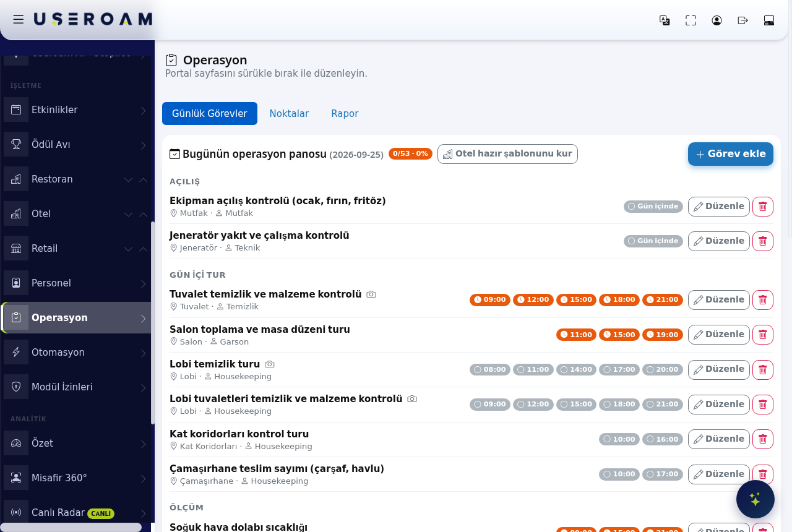Viewport: 792px width, 532px height.
Task: Expand Modül İzinleri sidebar arrow
Action: tap(143, 387)
